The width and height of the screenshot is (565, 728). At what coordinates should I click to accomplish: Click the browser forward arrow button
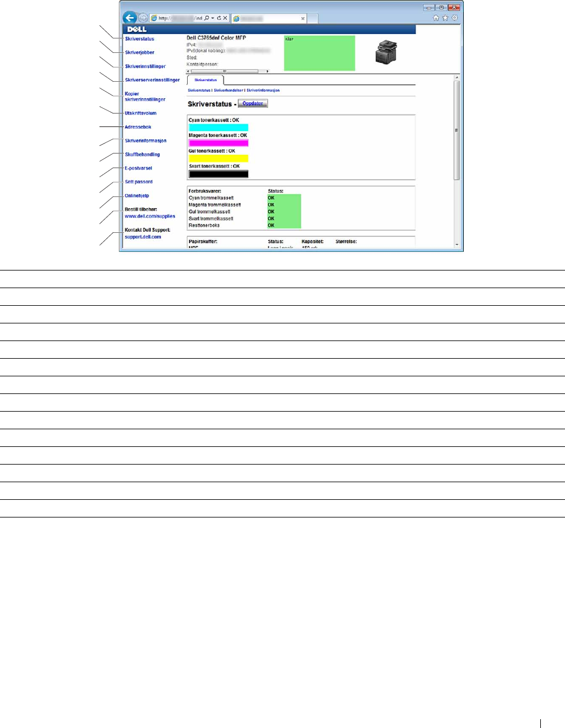pyautogui.click(x=143, y=18)
